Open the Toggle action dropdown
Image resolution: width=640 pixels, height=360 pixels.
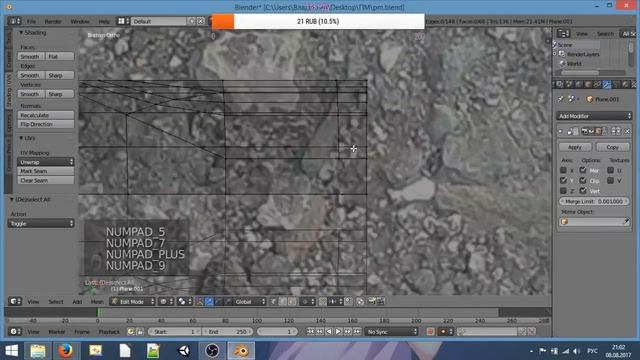pyautogui.click(x=41, y=223)
